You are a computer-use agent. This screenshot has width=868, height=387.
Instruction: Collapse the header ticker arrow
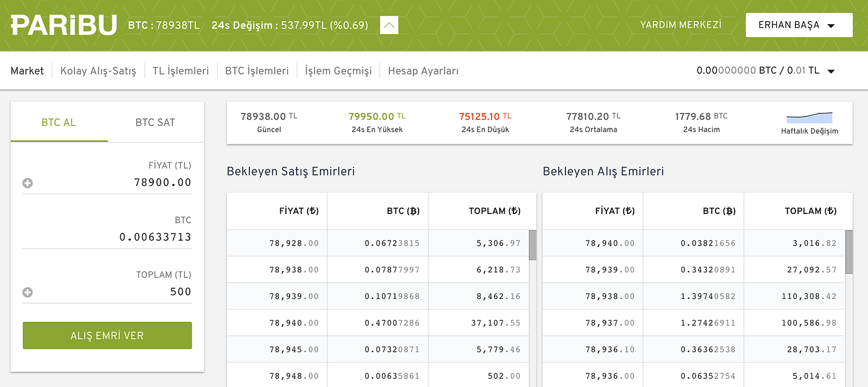(389, 25)
